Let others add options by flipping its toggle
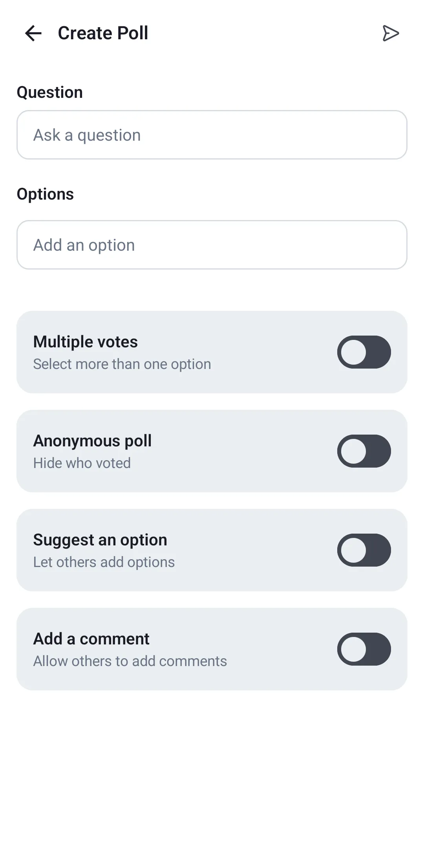Image resolution: width=424 pixels, height=868 pixels. click(x=364, y=550)
